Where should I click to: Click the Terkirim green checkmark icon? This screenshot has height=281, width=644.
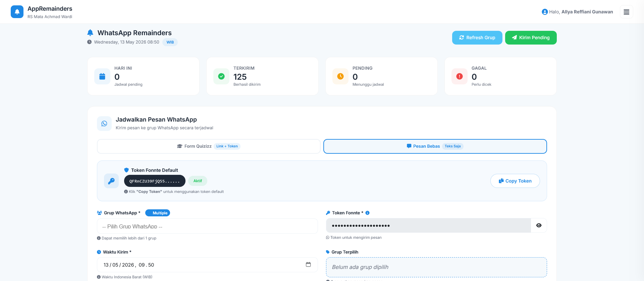pyautogui.click(x=221, y=76)
